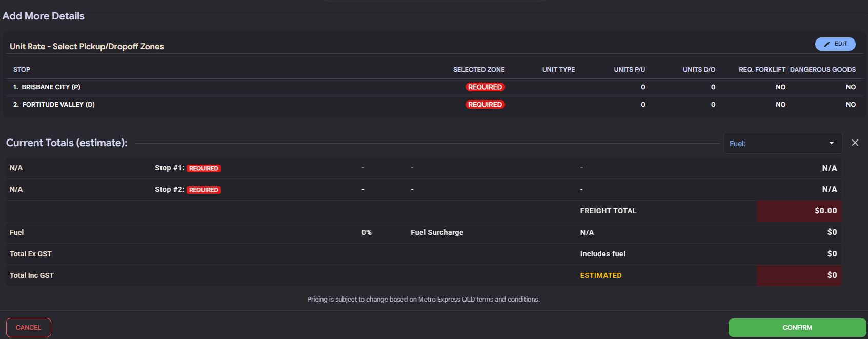Click the Current Totals (estimate) heading

pyautogui.click(x=67, y=143)
